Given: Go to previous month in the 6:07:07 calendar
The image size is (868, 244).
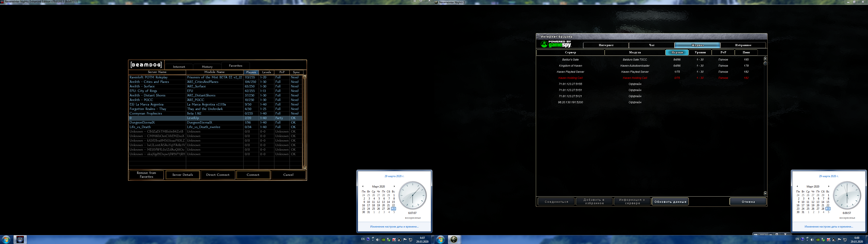Looking at the screenshot, I should click(362, 186).
